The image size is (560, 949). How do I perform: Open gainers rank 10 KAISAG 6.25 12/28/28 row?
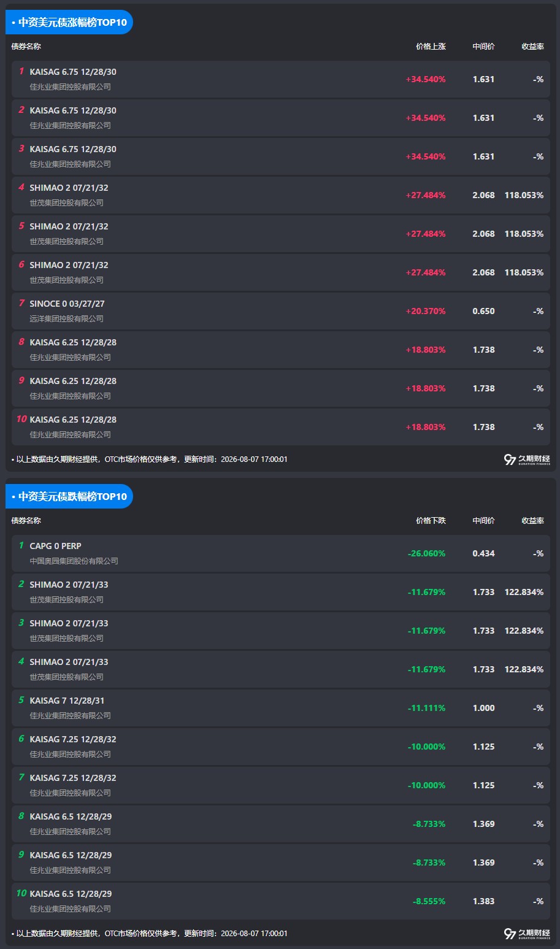pyautogui.click(x=281, y=427)
